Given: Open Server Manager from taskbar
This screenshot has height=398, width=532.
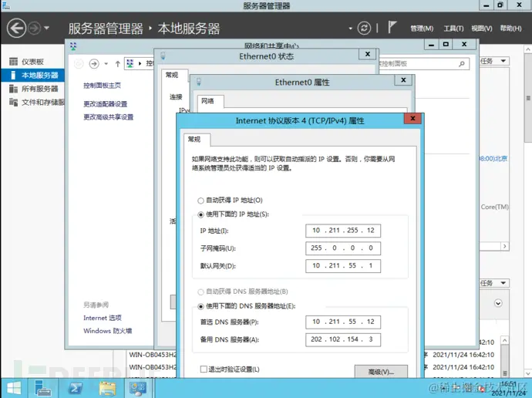Looking at the screenshot, I should [x=43, y=388].
